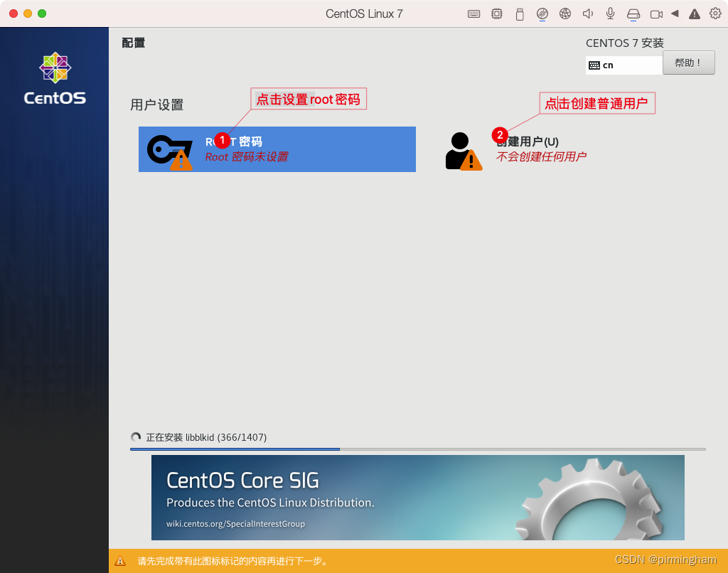Click the left-pointing triangle in title bar

point(675,14)
